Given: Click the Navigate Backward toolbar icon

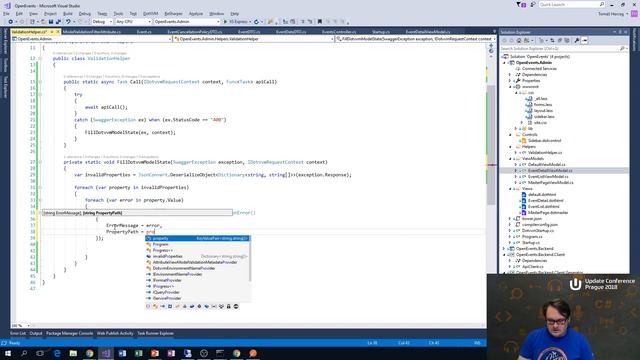Looking at the screenshot, I should click(x=10, y=22).
